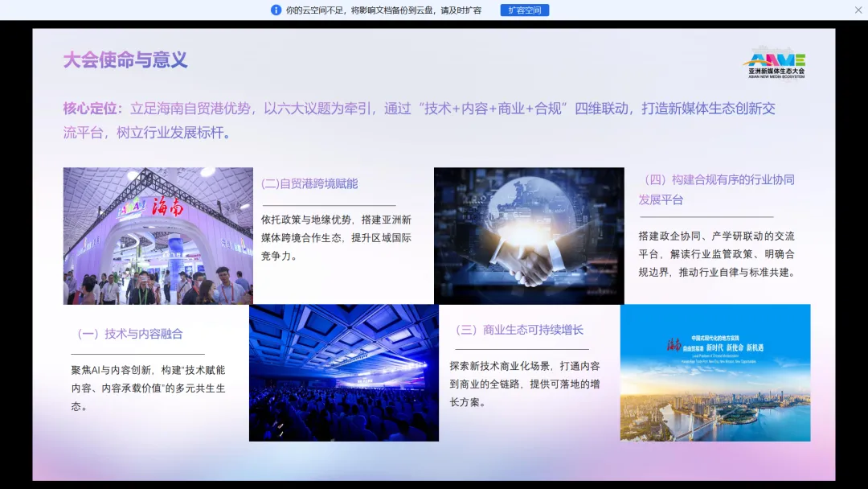Select the slide title 大会使命与意义

(125, 60)
